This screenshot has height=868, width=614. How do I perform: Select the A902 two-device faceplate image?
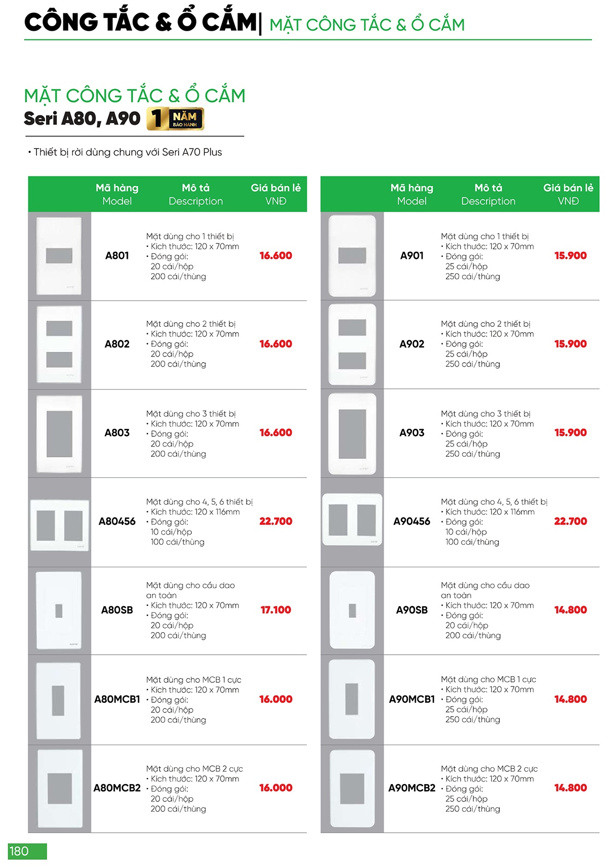click(352, 344)
